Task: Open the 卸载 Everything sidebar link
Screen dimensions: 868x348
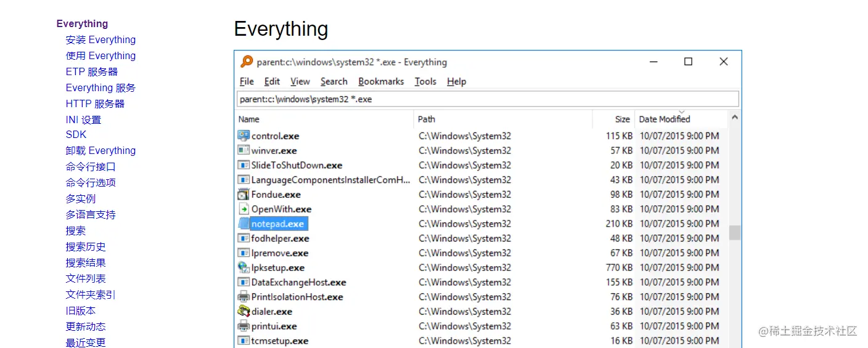Action: click(x=100, y=151)
